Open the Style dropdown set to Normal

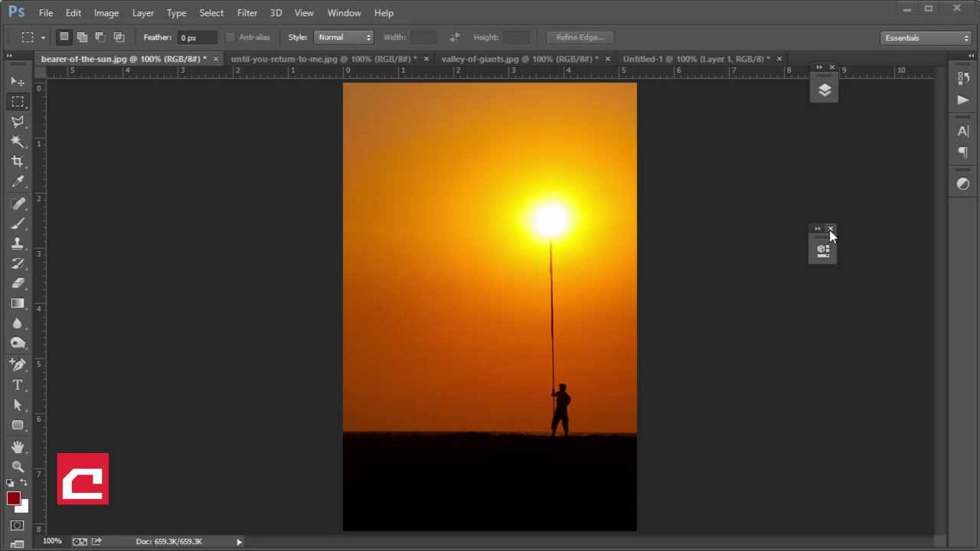point(344,37)
